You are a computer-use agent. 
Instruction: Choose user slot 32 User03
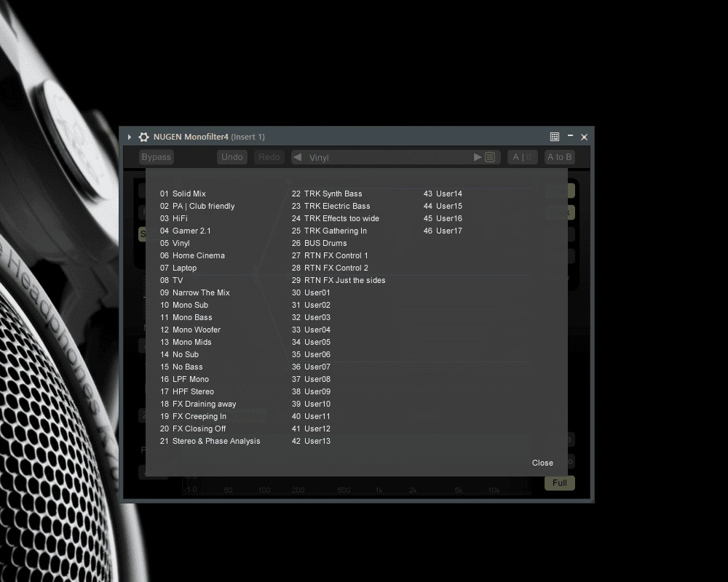(x=311, y=317)
